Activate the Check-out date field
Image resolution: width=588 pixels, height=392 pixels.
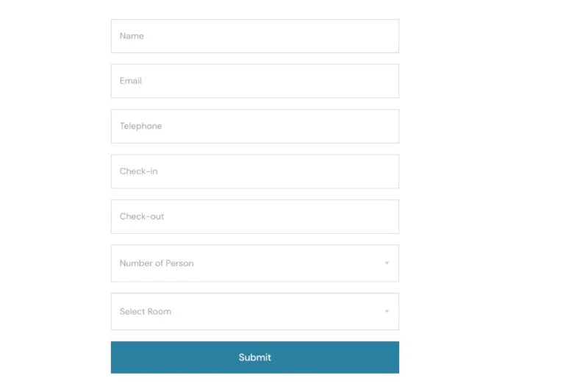coord(254,216)
